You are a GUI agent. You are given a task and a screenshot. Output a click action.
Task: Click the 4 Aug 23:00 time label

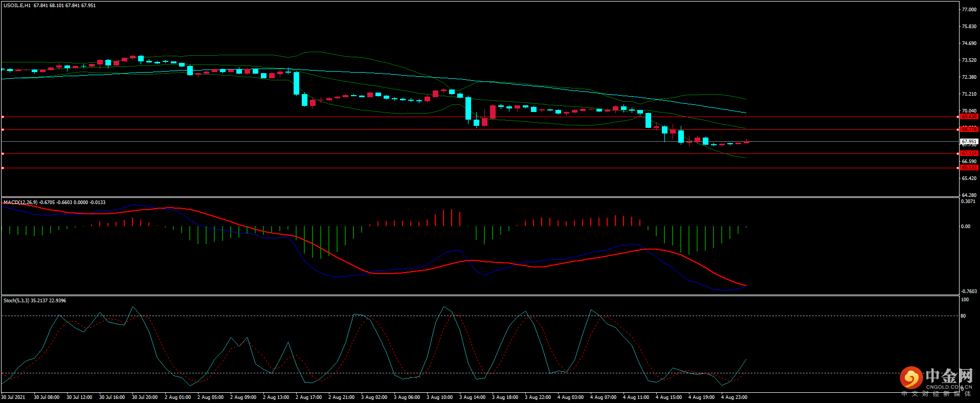(734, 397)
